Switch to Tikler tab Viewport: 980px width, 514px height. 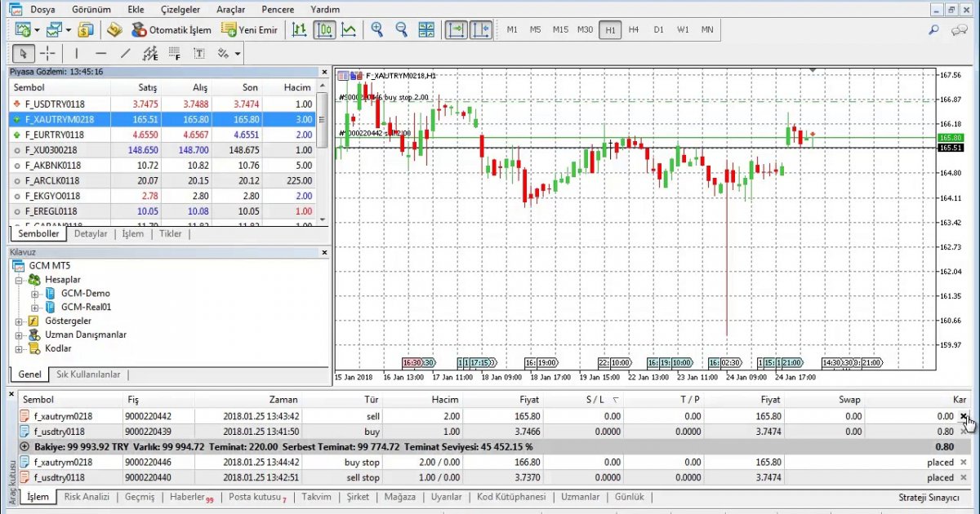coord(171,234)
